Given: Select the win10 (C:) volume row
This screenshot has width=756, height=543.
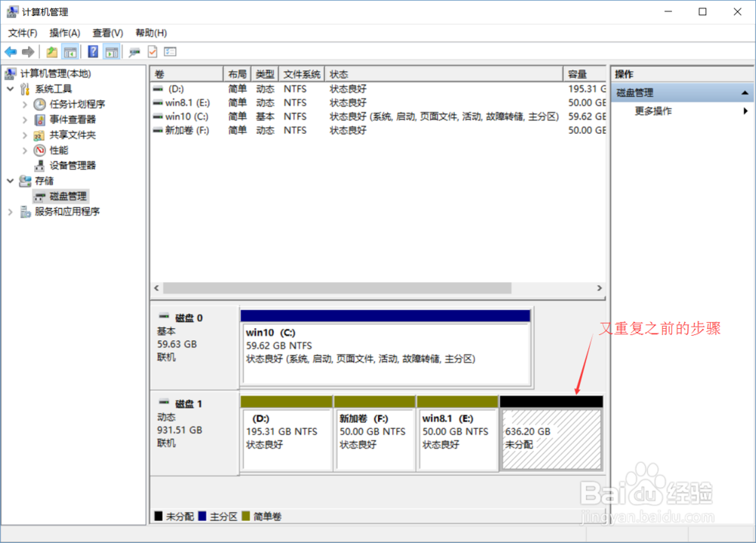Looking at the screenshot, I should (379, 116).
